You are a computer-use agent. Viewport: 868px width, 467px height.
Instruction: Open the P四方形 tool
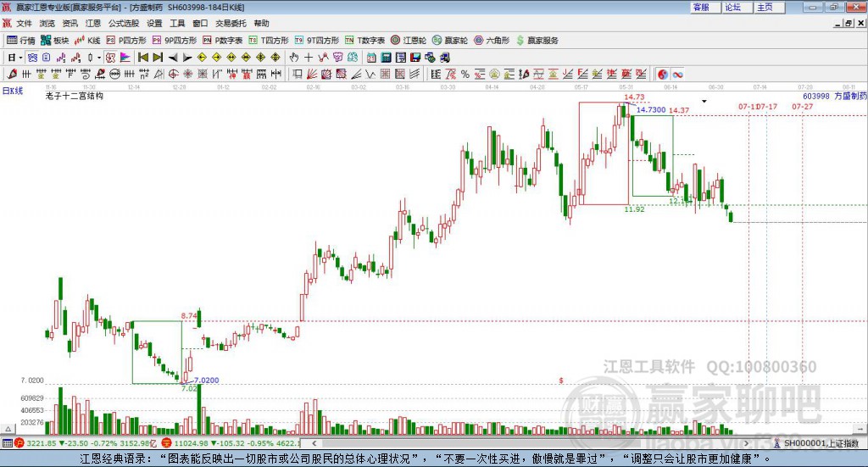125,41
